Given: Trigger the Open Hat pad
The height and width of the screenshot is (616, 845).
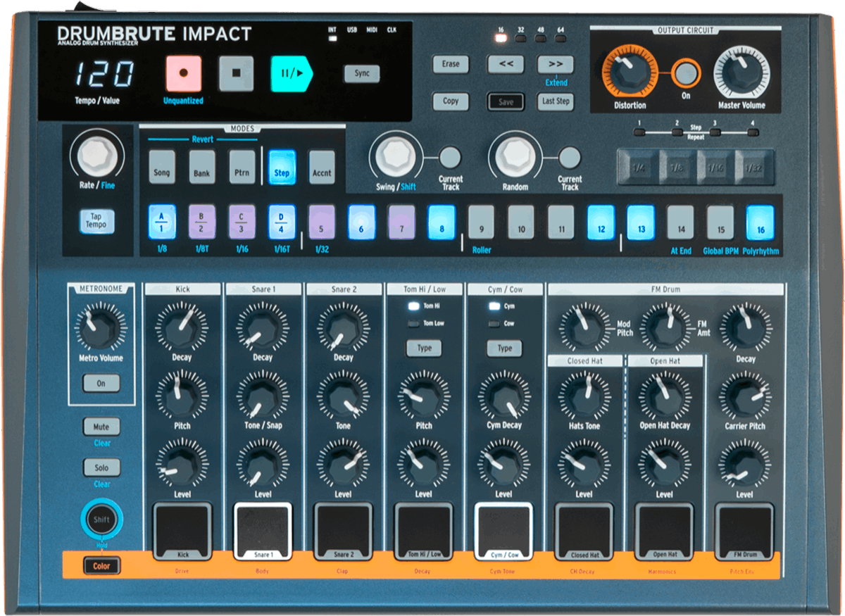Looking at the screenshot, I should (665, 532).
